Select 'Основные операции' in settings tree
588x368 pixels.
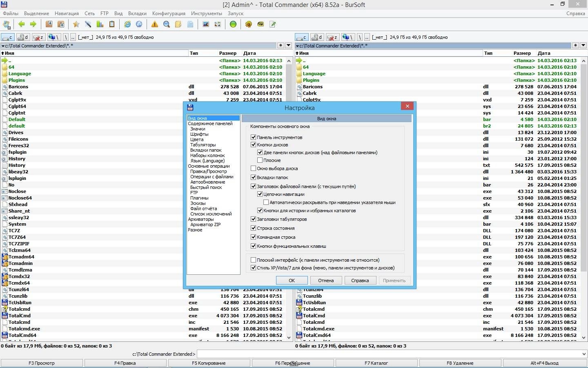209,166
